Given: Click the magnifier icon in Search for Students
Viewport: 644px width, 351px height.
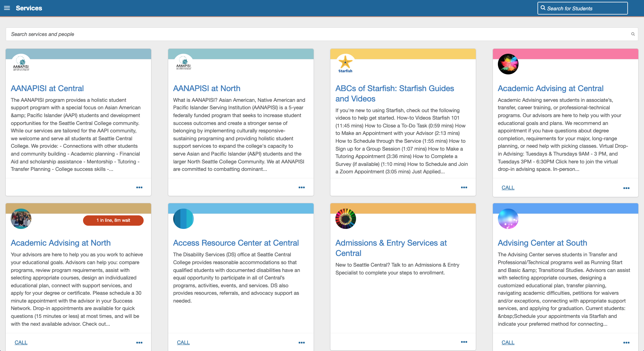Looking at the screenshot, I should [543, 8].
